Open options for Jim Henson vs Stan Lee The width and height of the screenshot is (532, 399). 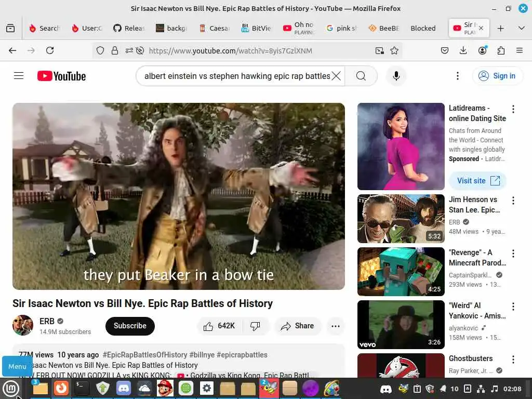[x=513, y=201]
